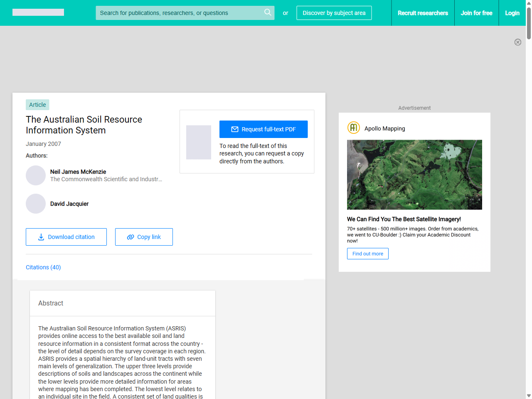Select the envelope icon on Request full-text PDF
Image resolution: width=532 pixels, height=399 pixels.
pyautogui.click(x=235, y=129)
